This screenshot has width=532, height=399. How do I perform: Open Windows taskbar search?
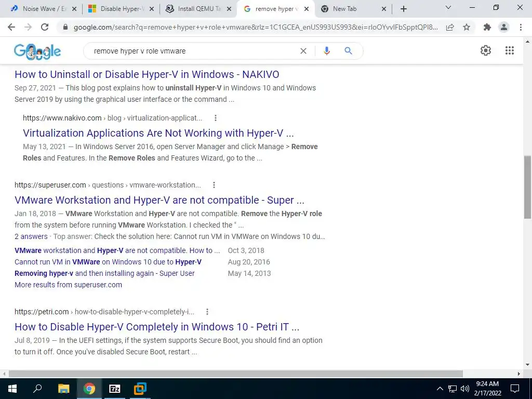click(37, 389)
